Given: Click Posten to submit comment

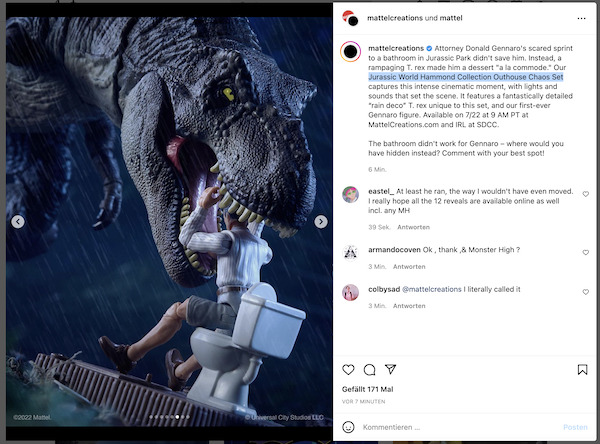Looking at the screenshot, I should [x=575, y=427].
